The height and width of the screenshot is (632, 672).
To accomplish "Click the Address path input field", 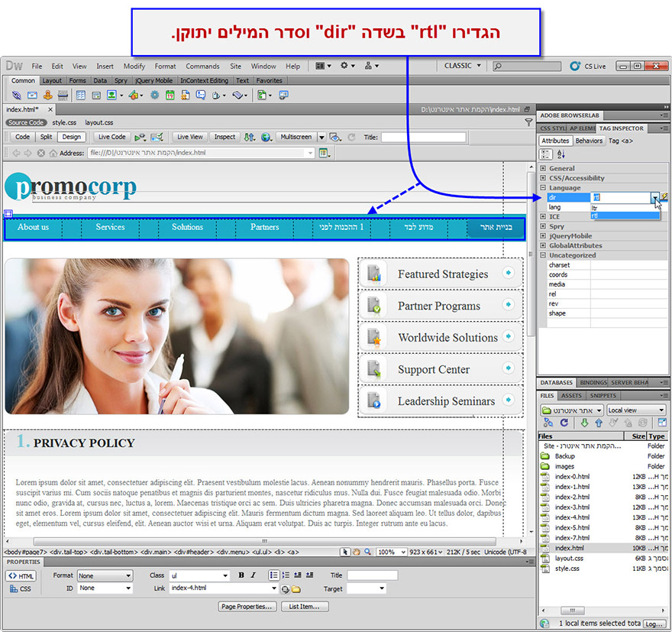I will coord(202,153).
